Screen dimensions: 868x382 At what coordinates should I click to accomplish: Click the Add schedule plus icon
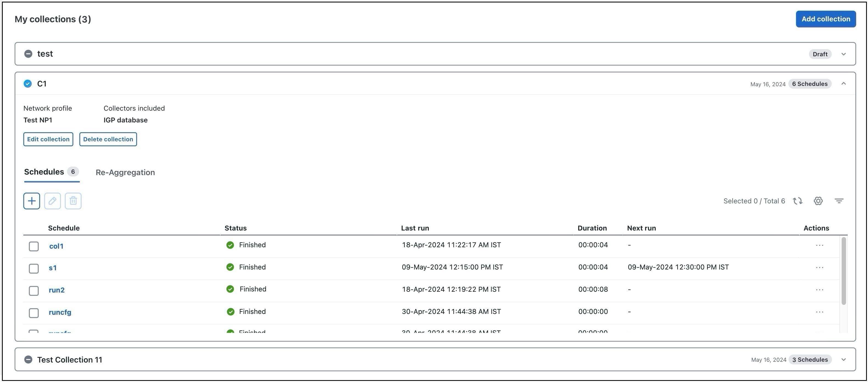click(32, 201)
